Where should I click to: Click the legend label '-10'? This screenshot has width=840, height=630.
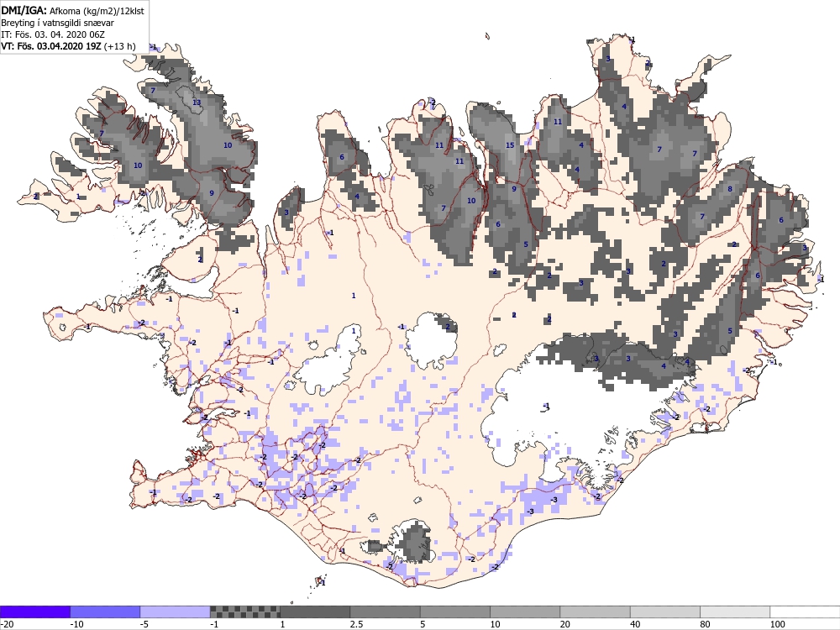77,624
